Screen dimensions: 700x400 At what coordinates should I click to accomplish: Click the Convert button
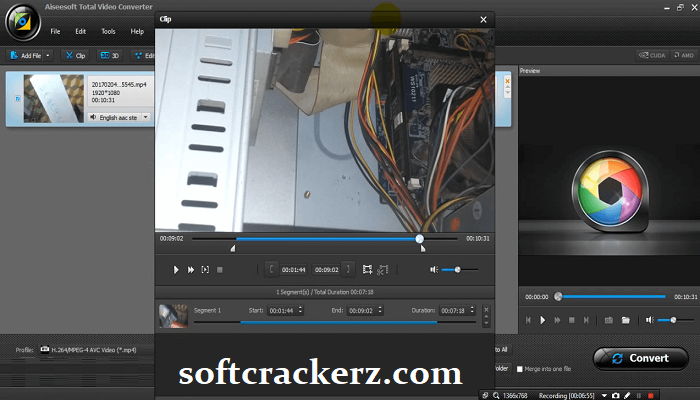[x=641, y=358]
